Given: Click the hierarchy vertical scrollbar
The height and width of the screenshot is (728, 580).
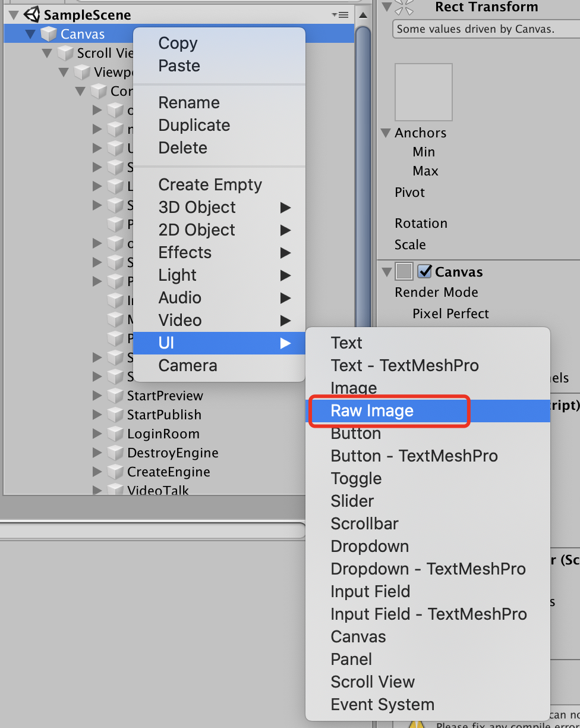Looking at the screenshot, I should point(363,178).
